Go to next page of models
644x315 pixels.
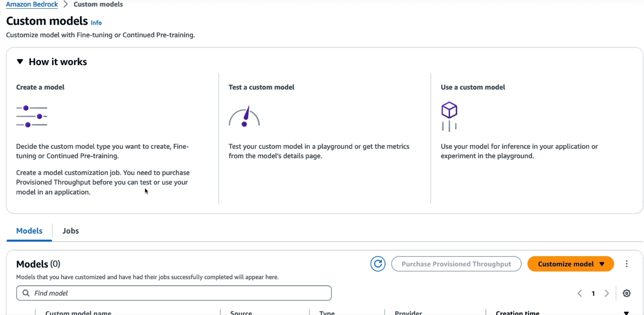click(606, 293)
